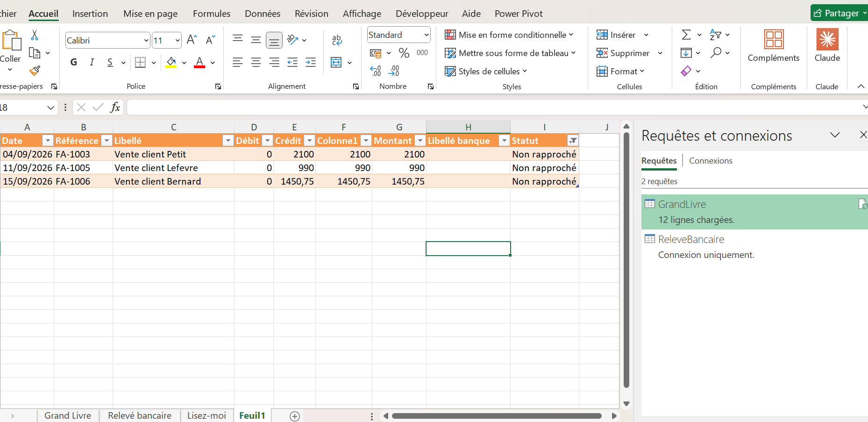Toggle bold G formatting
Viewport: 868px width, 422px height.
click(x=74, y=62)
